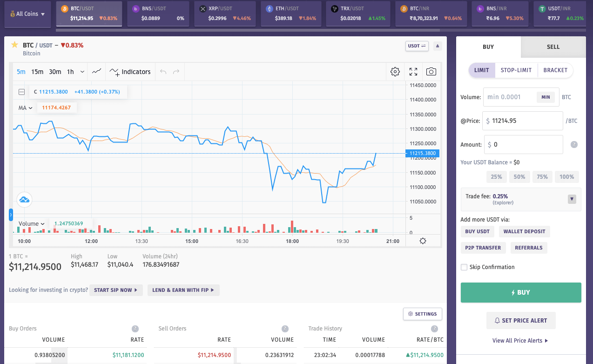Click the Amount help question icon
This screenshot has width=593, height=364.
pyautogui.click(x=574, y=144)
